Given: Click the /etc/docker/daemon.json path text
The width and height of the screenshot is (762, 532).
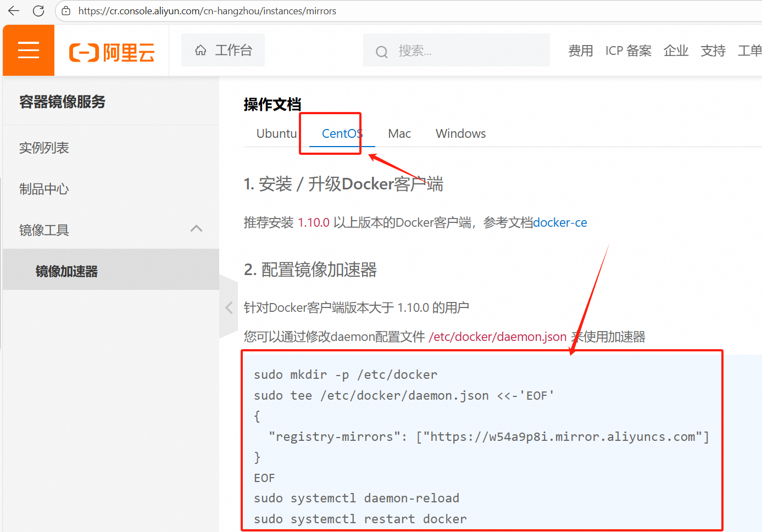Looking at the screenshot, I should click(x=498, y=337).
